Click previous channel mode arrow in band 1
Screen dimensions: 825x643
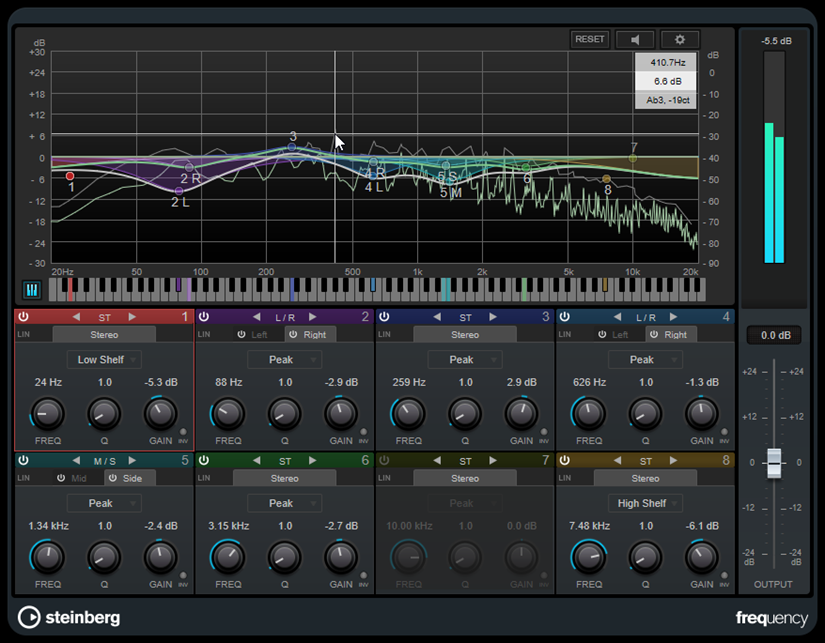76,317
